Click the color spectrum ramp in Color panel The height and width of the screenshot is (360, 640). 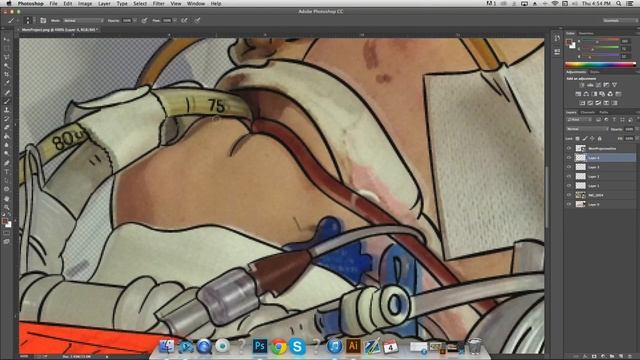click(600, 64)
